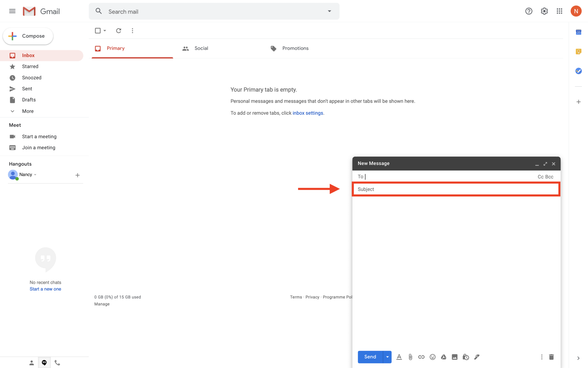Click the insert link icon
This screenshot has height=368, width=588.
pos(421,357)
